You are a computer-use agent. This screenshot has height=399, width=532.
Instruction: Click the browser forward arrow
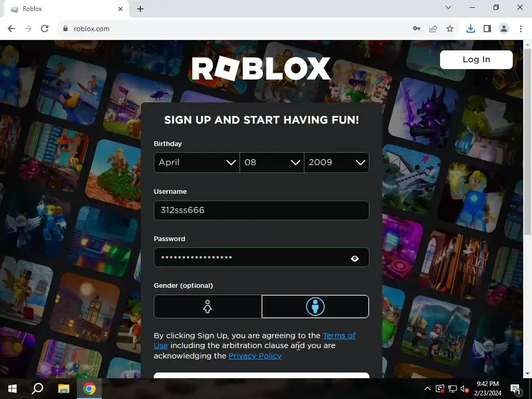tap(28, 29)
